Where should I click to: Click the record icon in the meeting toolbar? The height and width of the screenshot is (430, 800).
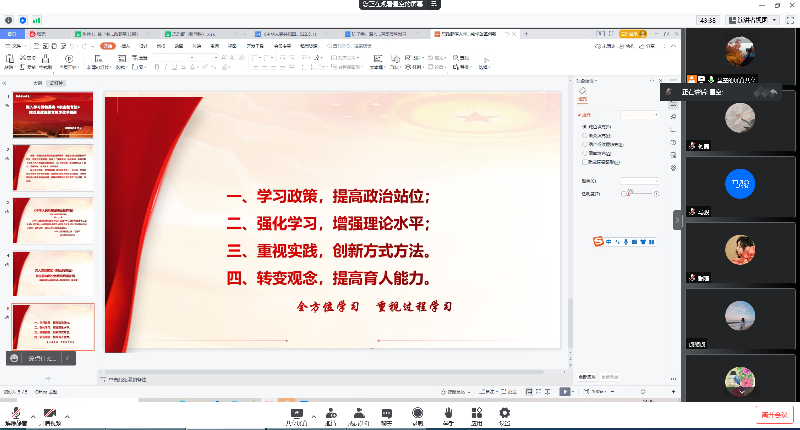click(418, 413)
